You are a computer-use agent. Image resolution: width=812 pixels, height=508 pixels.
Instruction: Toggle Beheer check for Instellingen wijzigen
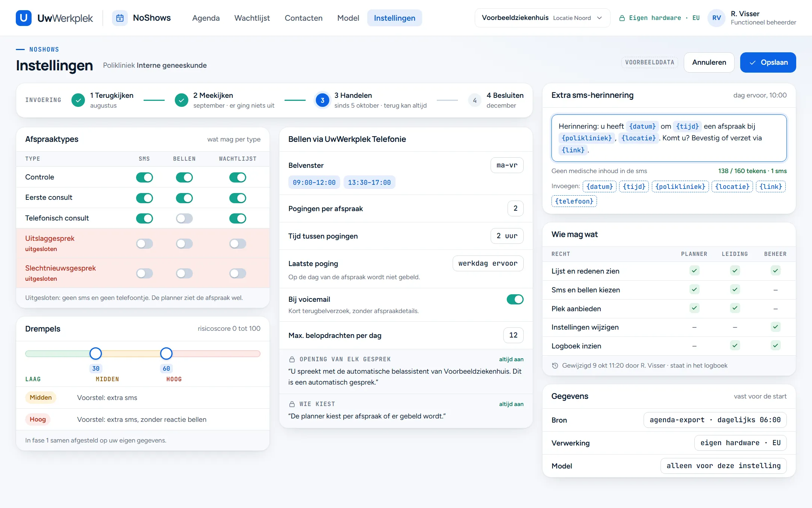click(776, 327)
